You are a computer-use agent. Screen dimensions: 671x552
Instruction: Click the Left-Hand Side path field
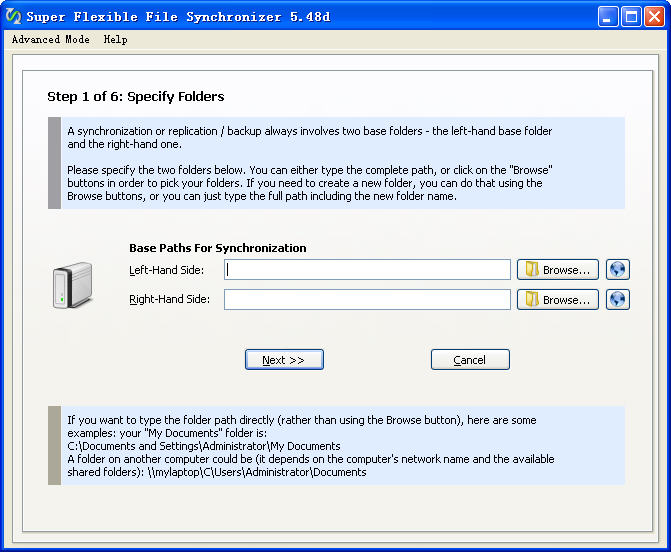(367, 270)
